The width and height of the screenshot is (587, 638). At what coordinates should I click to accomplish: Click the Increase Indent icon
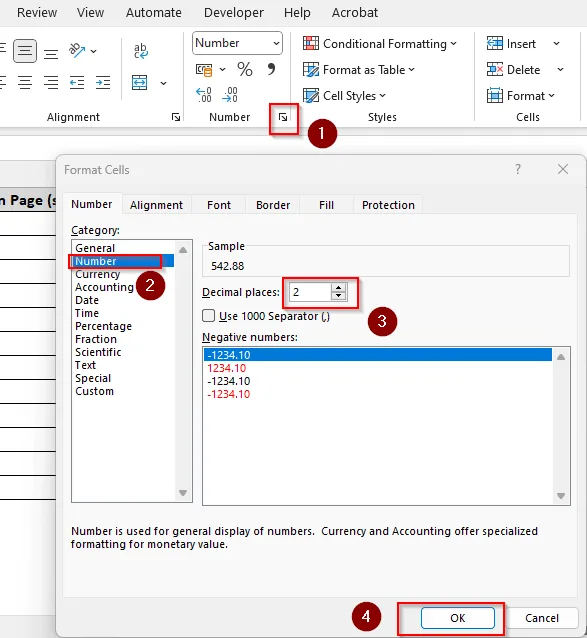103,83
